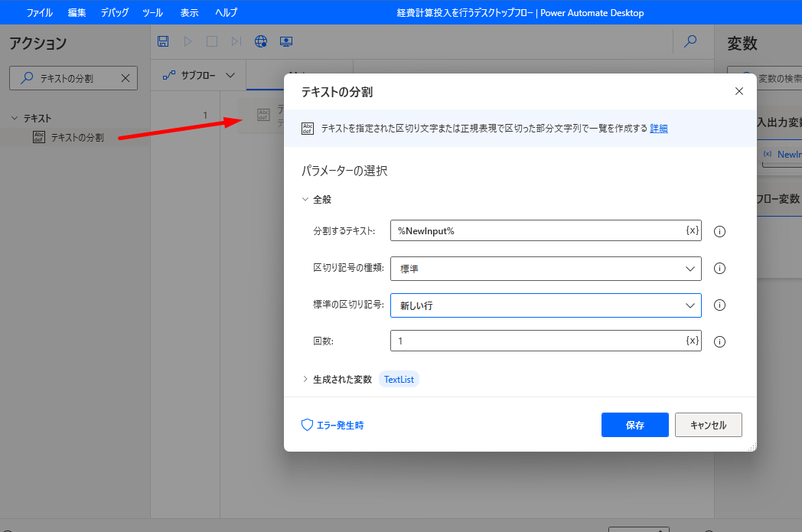802x532 pixels.
Task: Open the 詳細 link in dialog description
Action: pos(658,129)
